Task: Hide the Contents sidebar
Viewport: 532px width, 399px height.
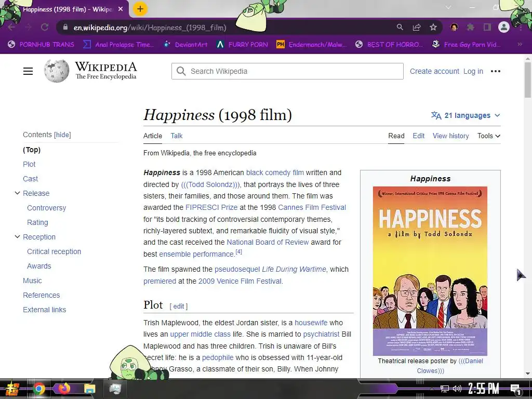Action: click(x=63, y=135)
